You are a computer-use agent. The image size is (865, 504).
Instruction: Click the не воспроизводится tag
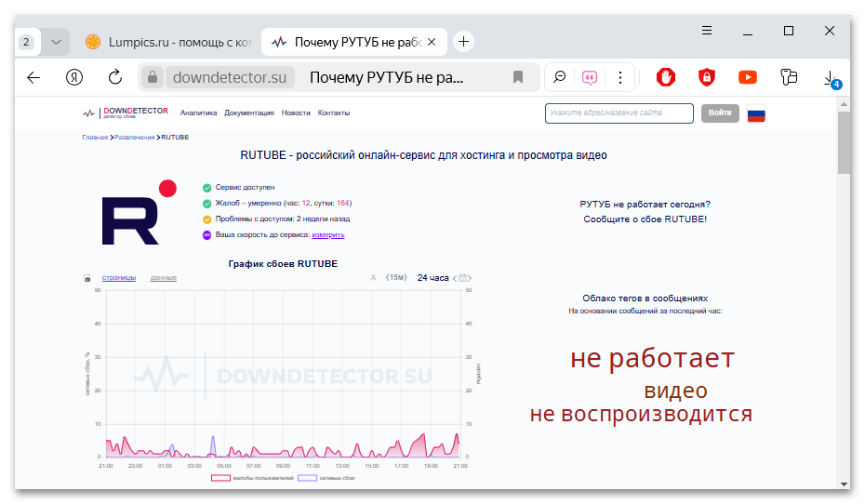641,414
